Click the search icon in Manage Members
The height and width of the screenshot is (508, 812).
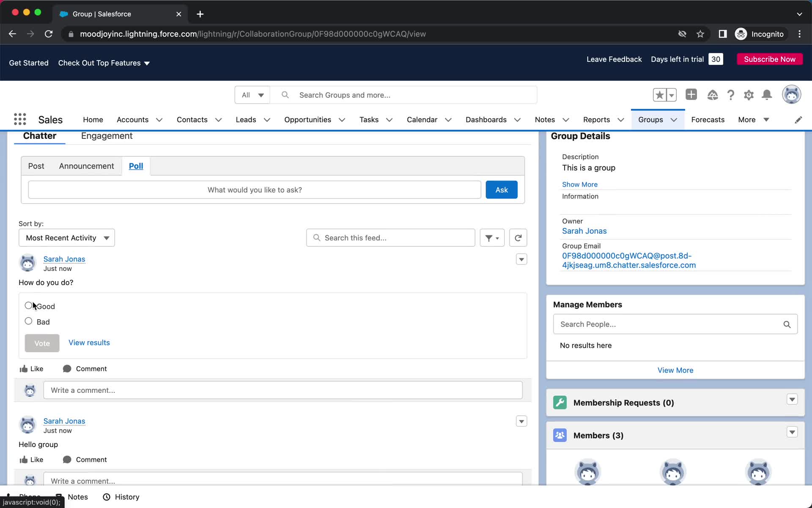click(787, 324)
